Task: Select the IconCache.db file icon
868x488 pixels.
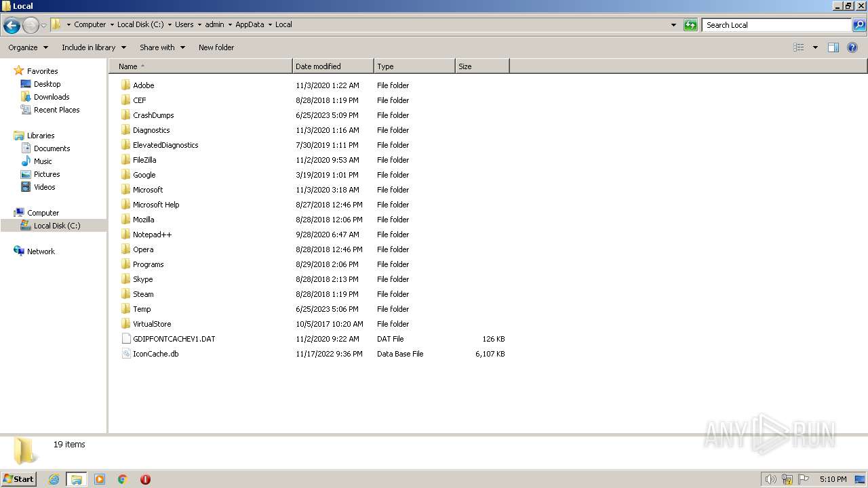Action: pos(125,354)
